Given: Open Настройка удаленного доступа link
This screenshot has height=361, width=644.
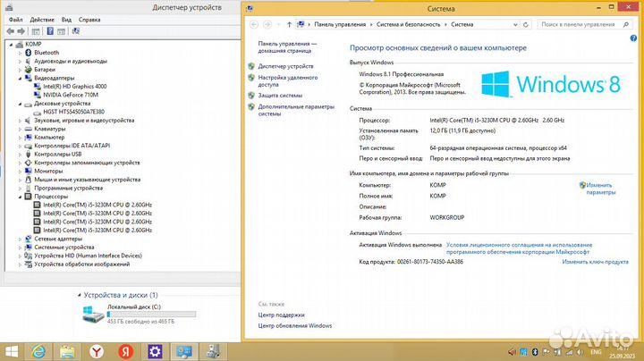Looking at the screenshot, I should (287, 80).
